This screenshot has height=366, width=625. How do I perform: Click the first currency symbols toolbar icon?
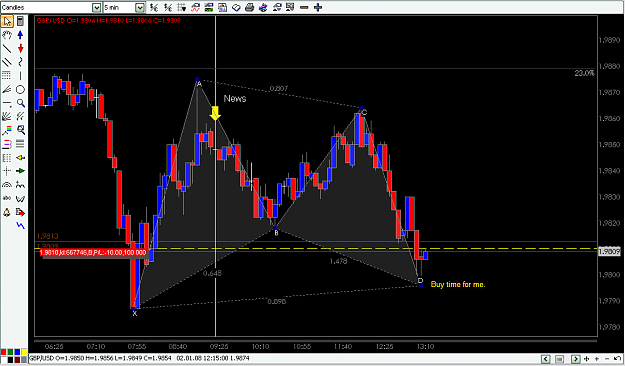[154, 7]
